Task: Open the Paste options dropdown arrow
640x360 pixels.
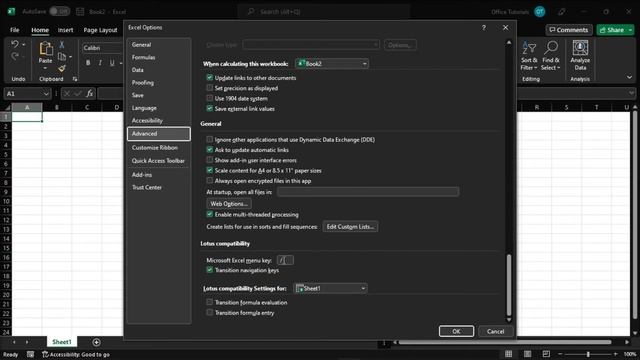Action: 45,68
